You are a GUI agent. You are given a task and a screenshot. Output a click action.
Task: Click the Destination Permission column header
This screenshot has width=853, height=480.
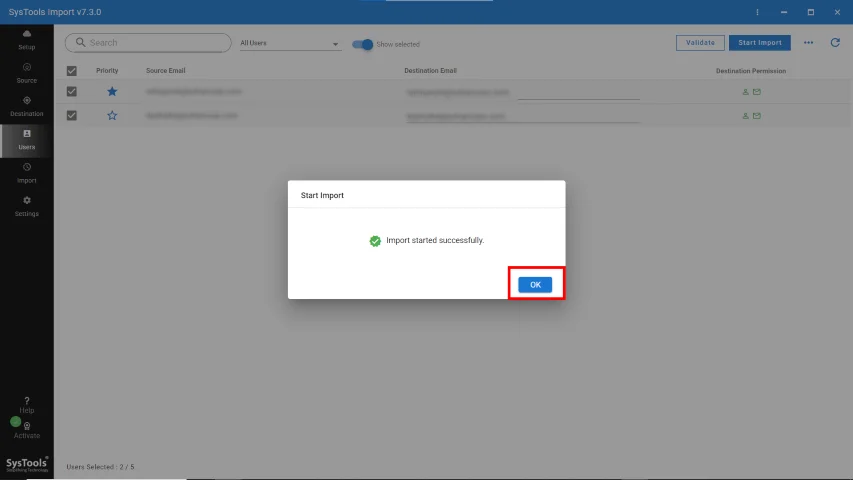click(751, 71)
